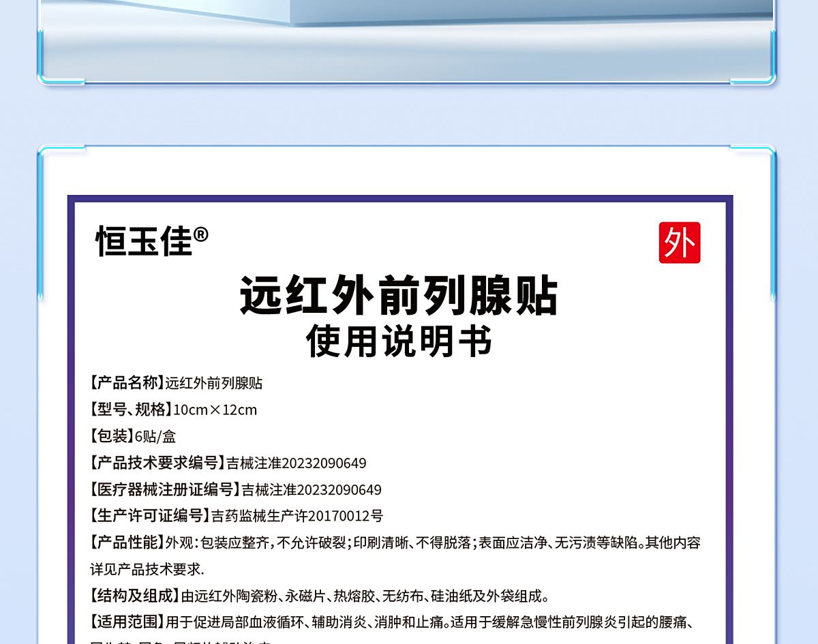Click the ® registered trademark symbol
Viewport: 818px width, 644px height.
coord(200,234)
